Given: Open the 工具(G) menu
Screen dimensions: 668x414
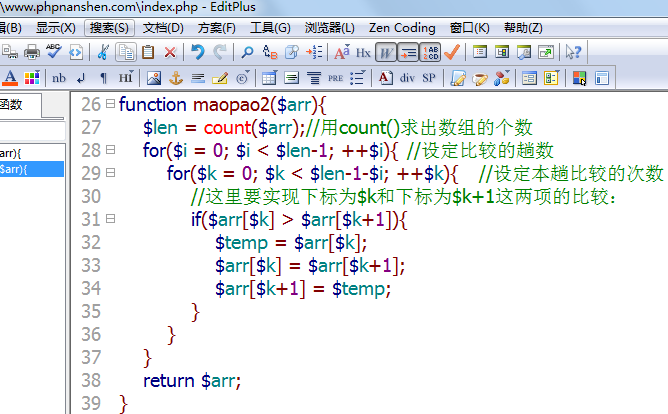Looking at the screenshot, I should click(x=270, y=28).
